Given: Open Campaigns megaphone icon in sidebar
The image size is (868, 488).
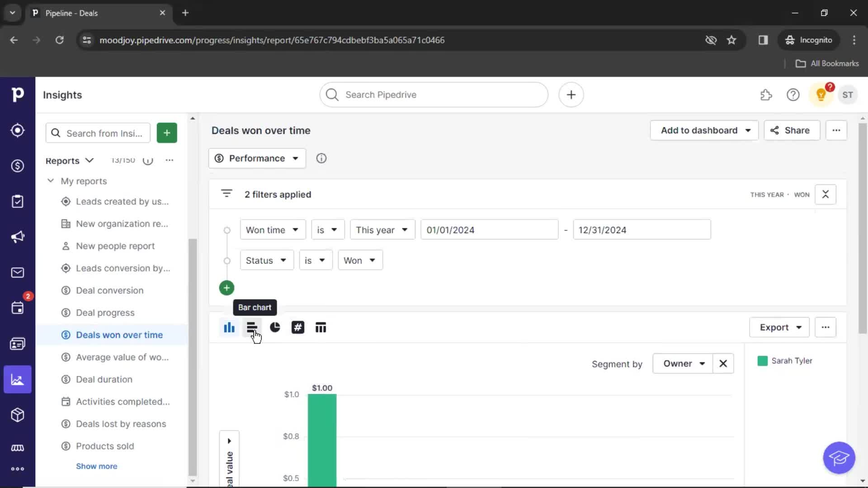Looking at the screenshot, I should tap(17, 237).
